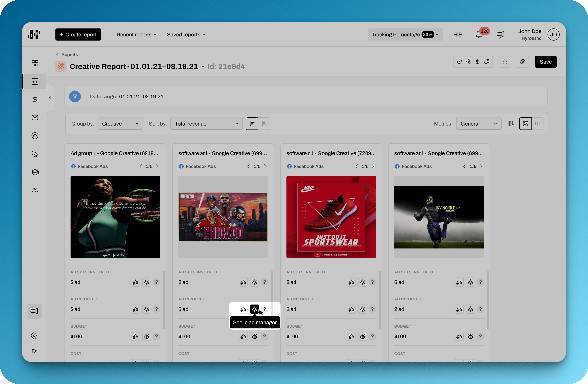Toggle the light/dark theme sun icon

pyautogui.click(x=458, y=35)
